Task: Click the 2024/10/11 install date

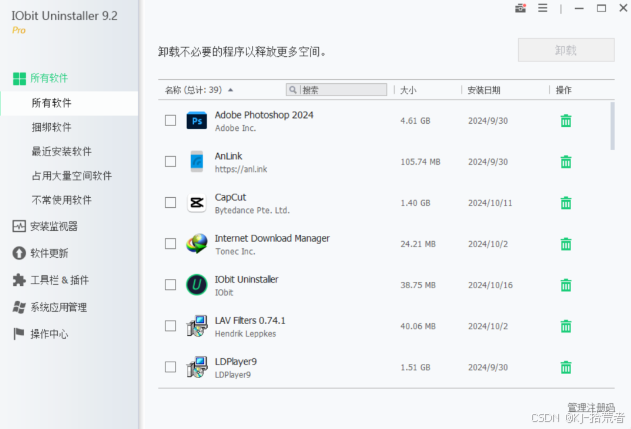Action: click(490, 203)
